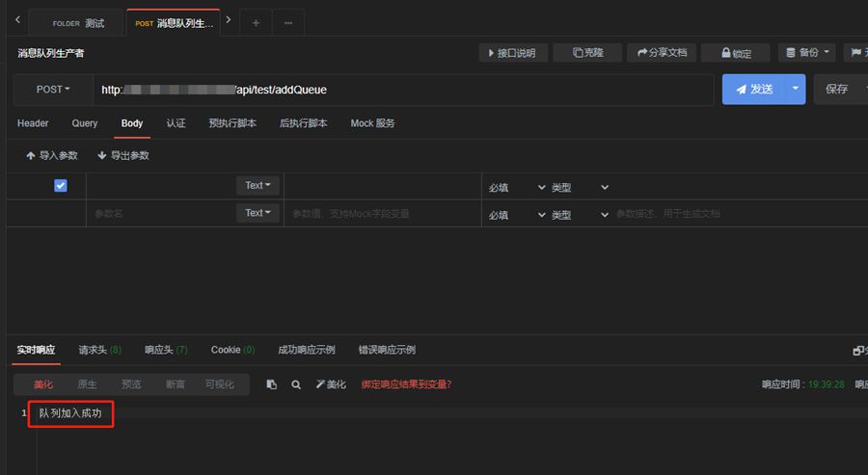
Task: Click the copy response icon
Action: click(x=271, y=384)
